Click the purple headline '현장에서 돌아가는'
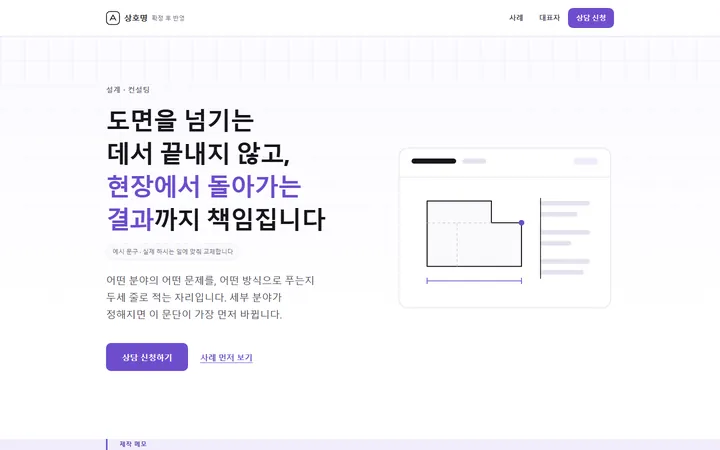Screen dimensions: 720x450 click(x=204, y=186)
